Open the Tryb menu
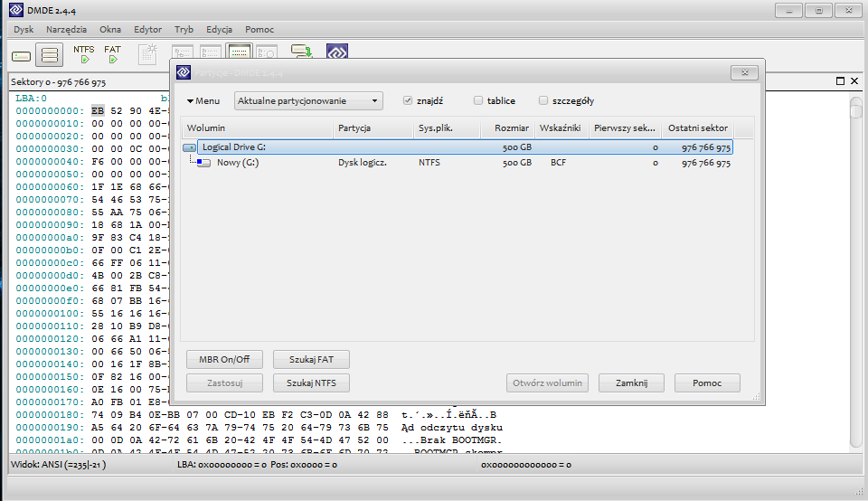 coord(184,29)
